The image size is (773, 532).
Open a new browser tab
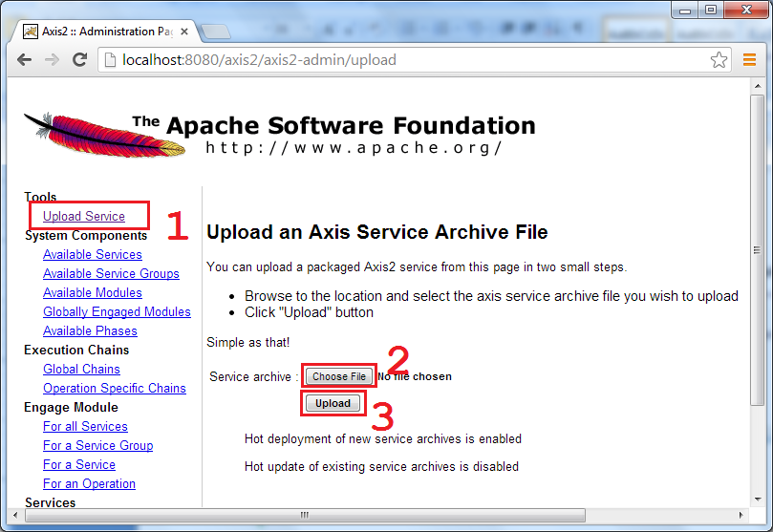click(216, 32)
